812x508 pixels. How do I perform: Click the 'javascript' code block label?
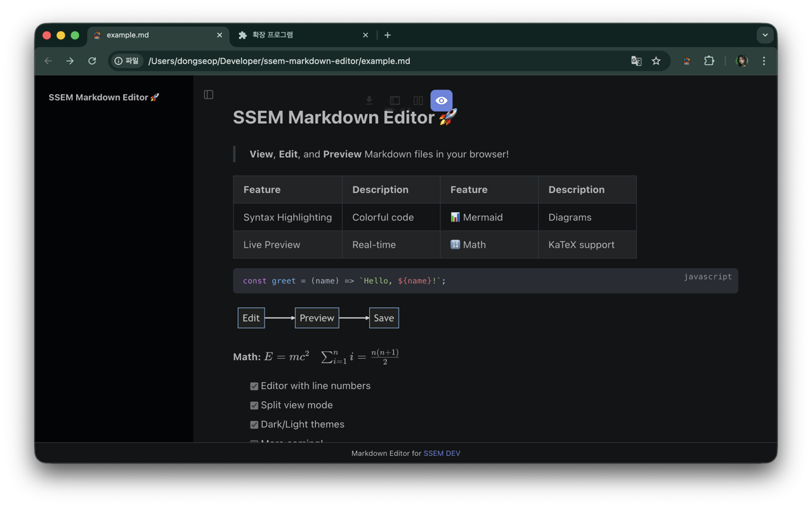tap(707, 277)
